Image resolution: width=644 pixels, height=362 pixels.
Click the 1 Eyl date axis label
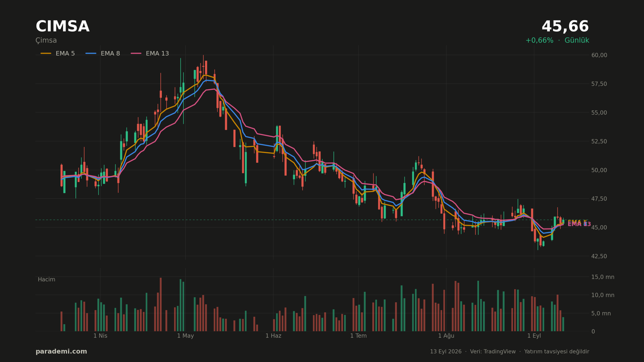coord(534,336)
